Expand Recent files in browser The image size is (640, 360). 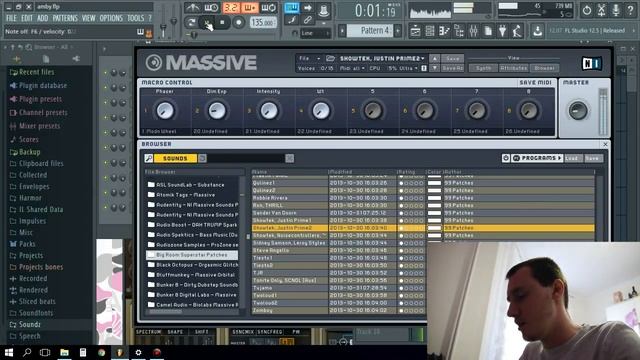click(32, 72)
